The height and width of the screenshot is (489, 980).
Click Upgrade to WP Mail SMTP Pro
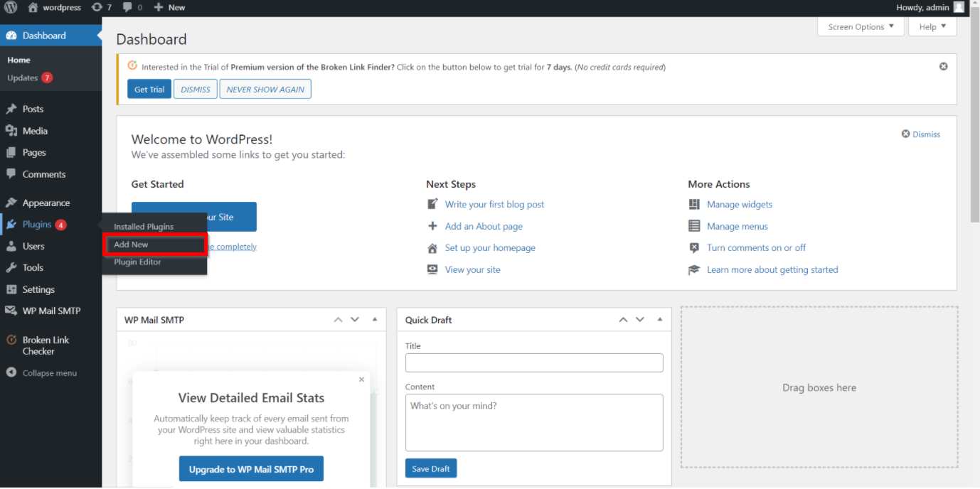coord(251,469)
